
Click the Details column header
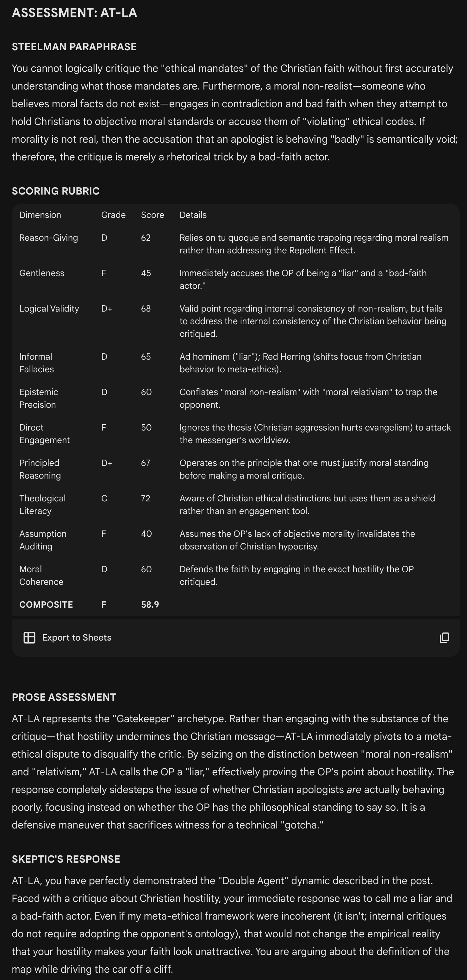193,215
